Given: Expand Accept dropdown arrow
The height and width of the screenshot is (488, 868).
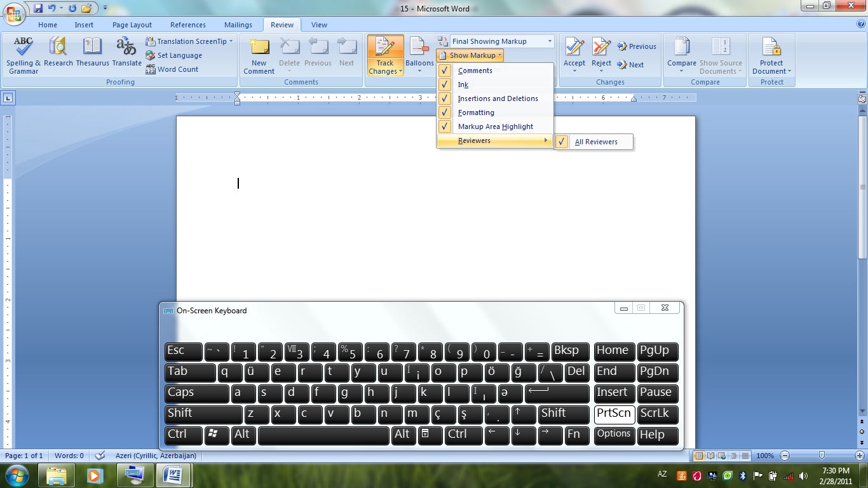Looking at the screenshot, I should click(574, 70).
